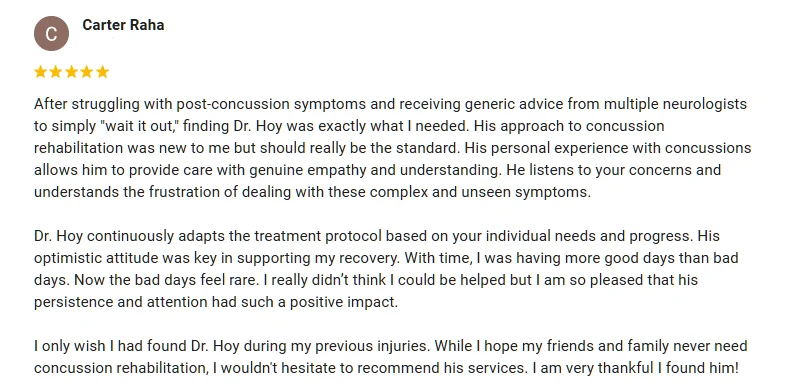Click the word "post-concussion" in the first line
Viewport: 795px width, 391px height.
(234, 104)
